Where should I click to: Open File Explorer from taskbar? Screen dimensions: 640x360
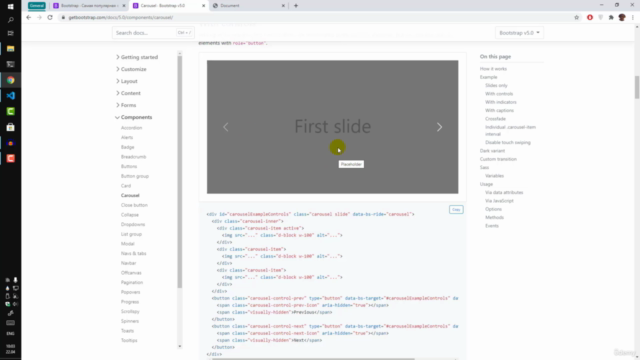pos(11,49)
